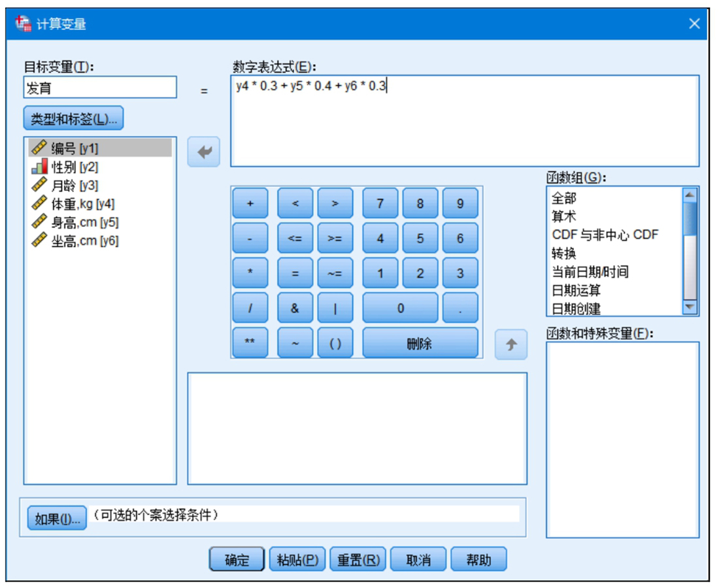The width and height of the screenshot is (719, 588).
Task: Click digit 2 on the keypad
Action: 420,272
